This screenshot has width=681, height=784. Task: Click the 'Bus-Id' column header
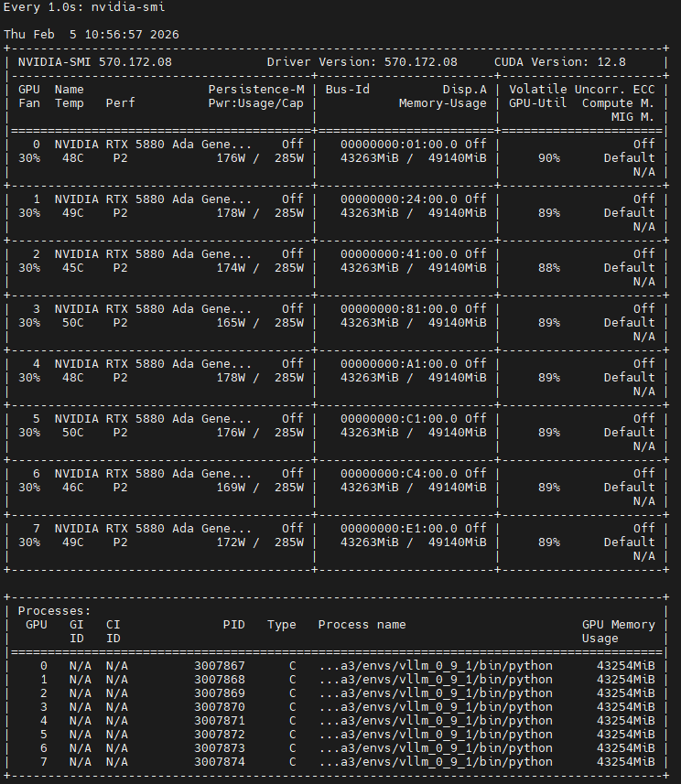click(347, 90)
